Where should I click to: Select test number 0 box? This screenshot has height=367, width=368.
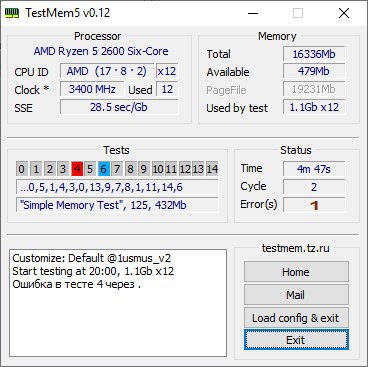[22, 169]
